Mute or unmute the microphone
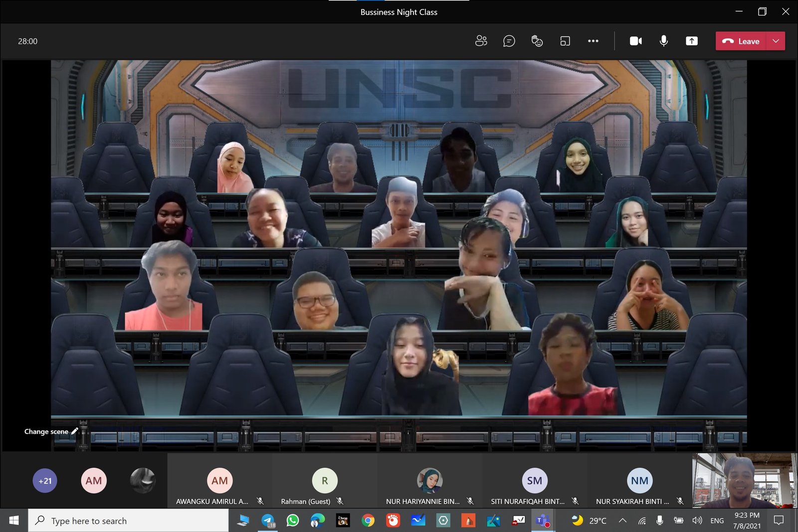 (x=664, y=41)
